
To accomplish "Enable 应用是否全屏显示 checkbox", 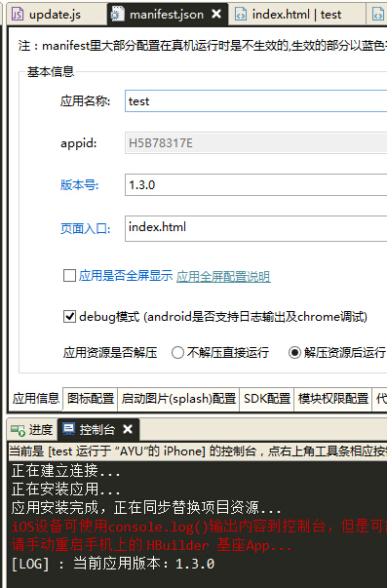I will click(x=69, y=276).
